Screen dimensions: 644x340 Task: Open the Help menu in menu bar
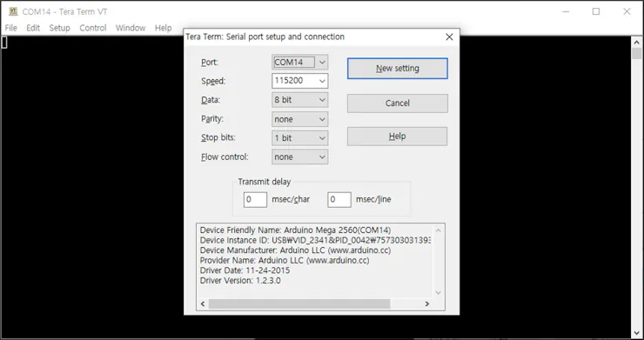point(163,28)
